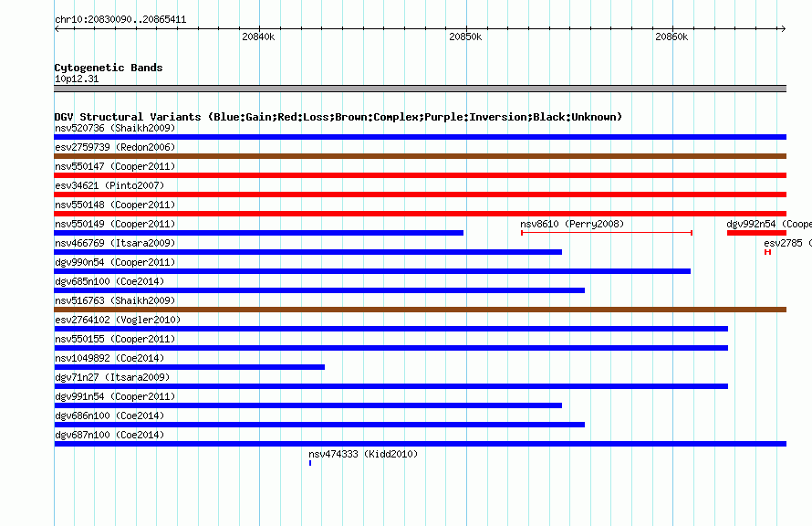Select the brown nsv516763 complex bar
Viewport: 812px width, 526px height.
pyautogui.click(x=420, y=310)
